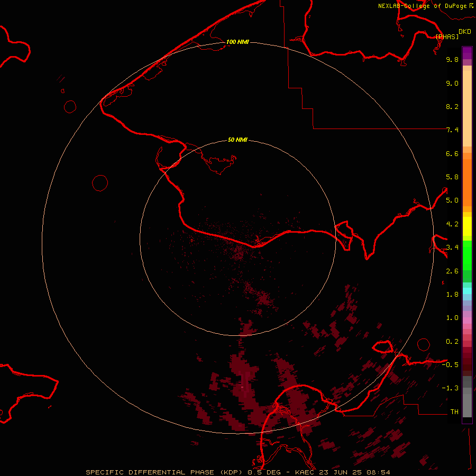Image resolution: width=476 pixels, height=476 pixels.
Task: Click the -0.5 color scale value
Action: (x=450, y=365)
